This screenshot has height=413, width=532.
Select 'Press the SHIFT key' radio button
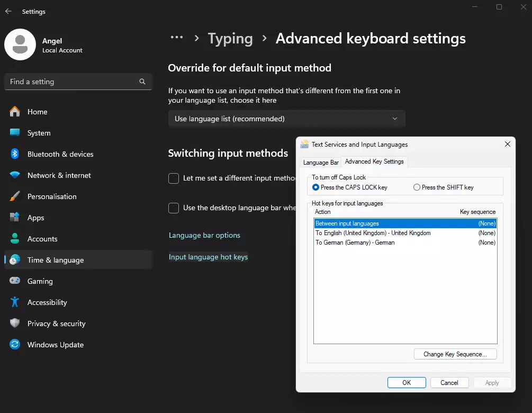417,187
